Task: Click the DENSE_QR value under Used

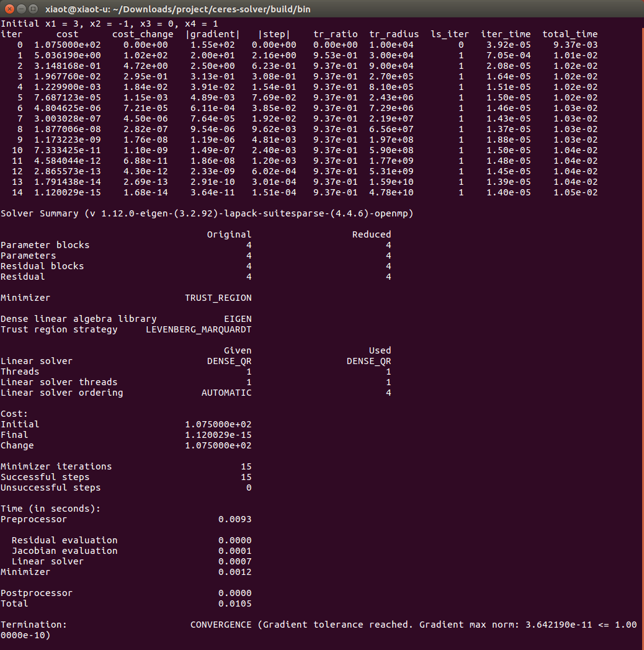Action: coord(369,361)
